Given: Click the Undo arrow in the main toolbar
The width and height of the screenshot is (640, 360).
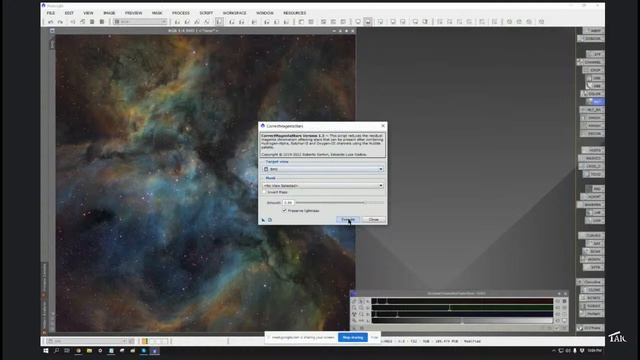Looking at the screenshot, I should (x=51, y=22).
